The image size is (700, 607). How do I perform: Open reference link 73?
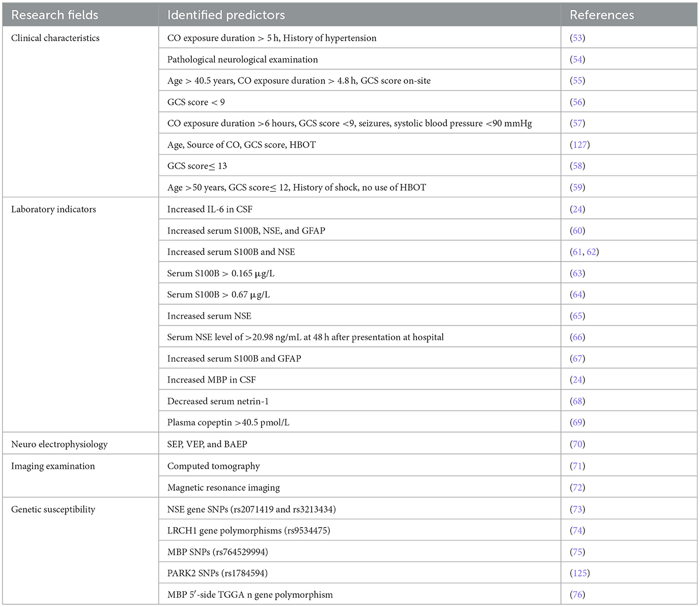(x=577, y=510)
